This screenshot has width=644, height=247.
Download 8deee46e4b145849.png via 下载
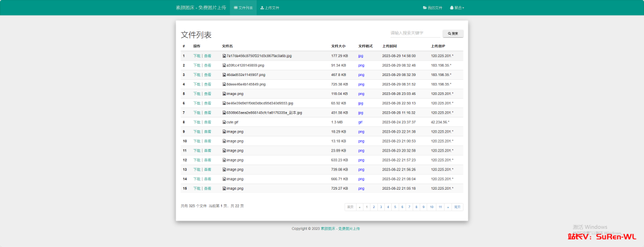click(x=197, y=84)
